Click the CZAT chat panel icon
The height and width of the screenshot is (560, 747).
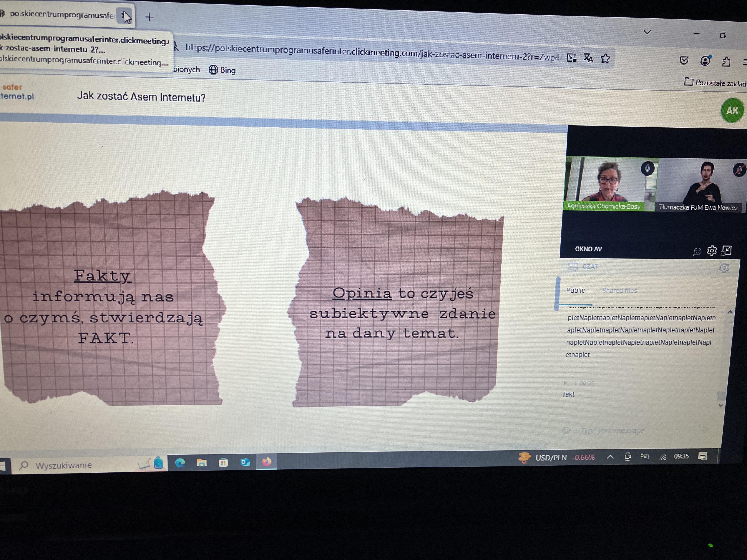click(x=573, y=267)
